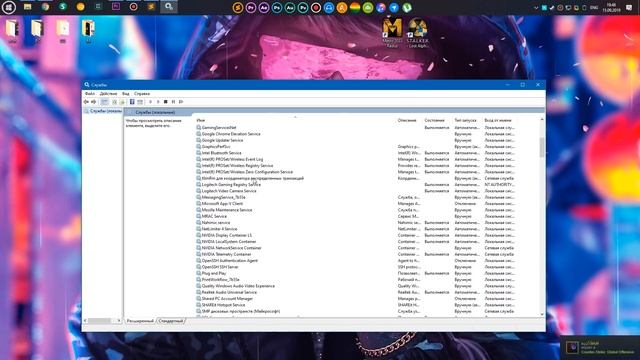Open the S.T.A.L.K.E.R. Lost Alpha desktop shortcut
The image size is (640, 360).
418,33
